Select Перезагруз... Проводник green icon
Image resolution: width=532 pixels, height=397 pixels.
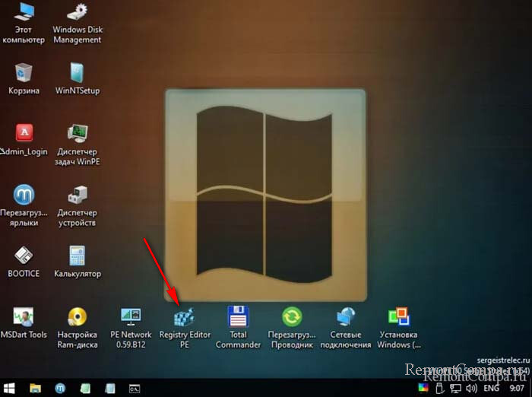292,328
